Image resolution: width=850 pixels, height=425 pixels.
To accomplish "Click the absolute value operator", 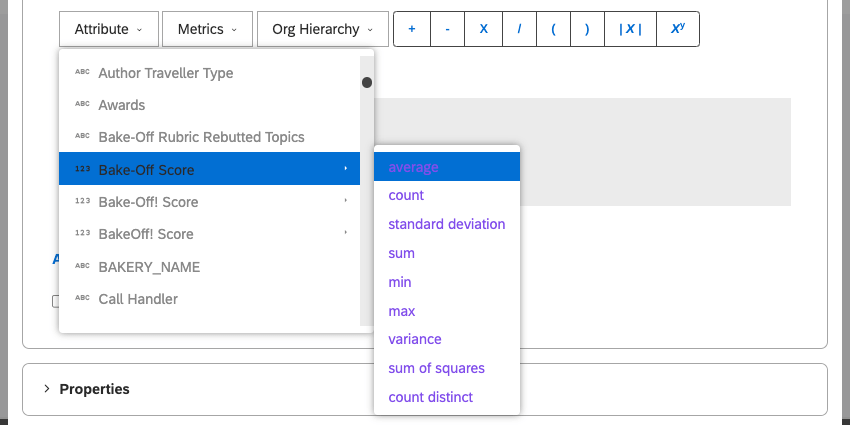I will point(630,29).
